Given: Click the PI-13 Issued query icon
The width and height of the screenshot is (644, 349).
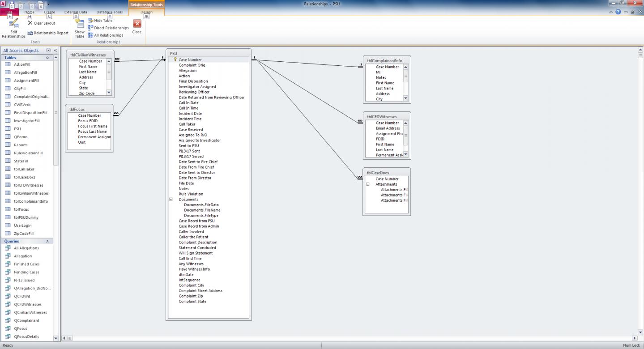Looking at the screenshot, I should (x=8, y=280).
